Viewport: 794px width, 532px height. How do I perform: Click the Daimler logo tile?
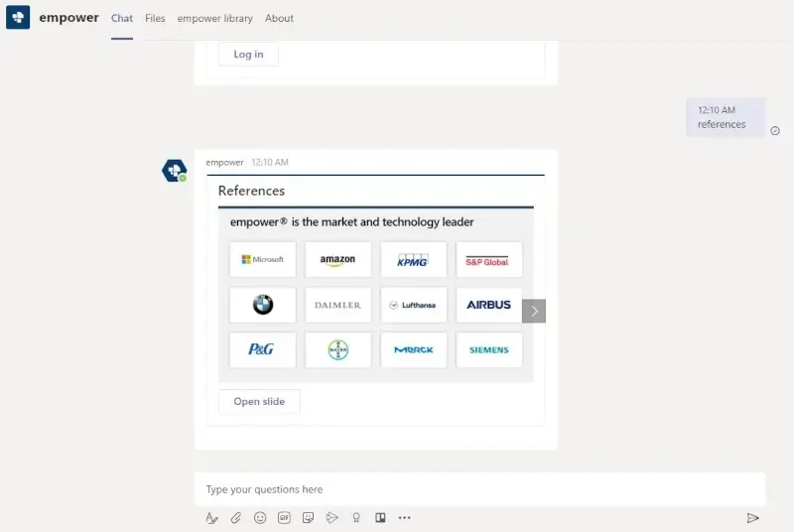point(337,305)
